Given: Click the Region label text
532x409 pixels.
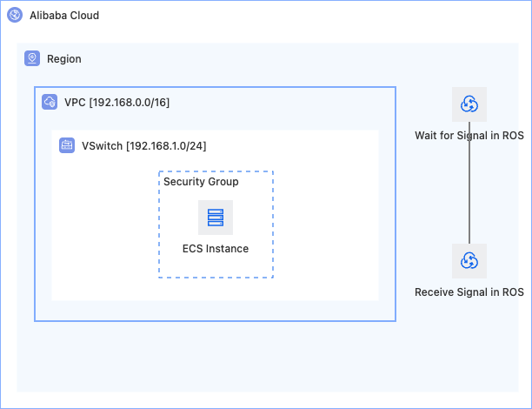Looking at the screenshot, I should (x=64, y=59).
